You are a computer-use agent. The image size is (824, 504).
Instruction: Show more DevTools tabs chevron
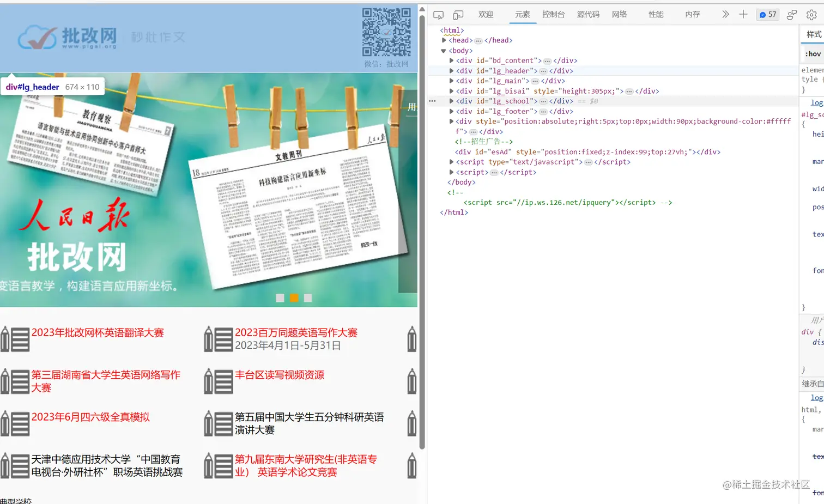725,15
